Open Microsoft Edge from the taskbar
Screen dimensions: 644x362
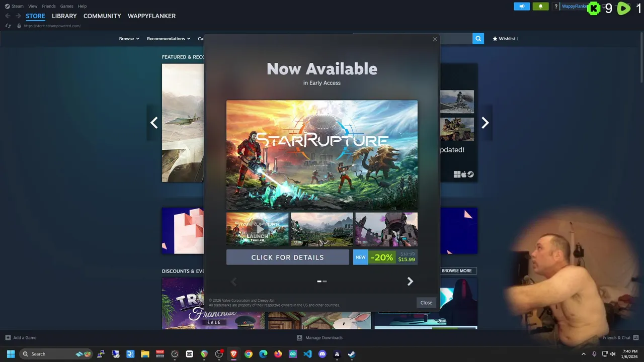(x=263, y=354)
